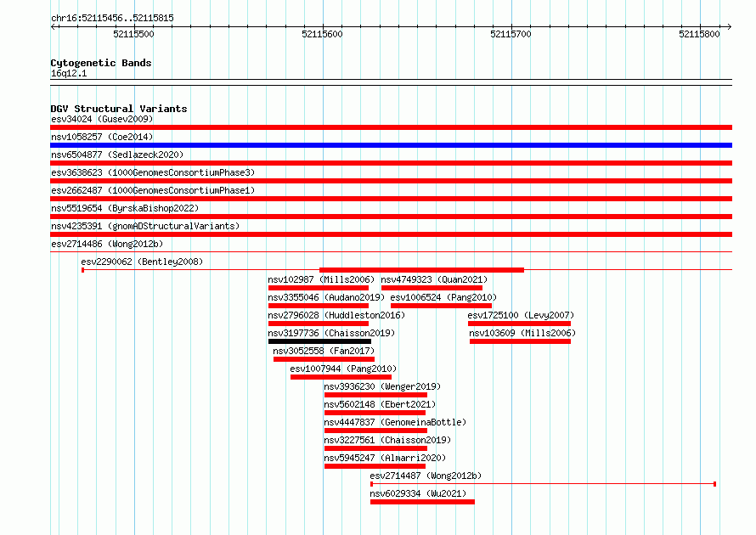The width and height of the screenshot is (756, 535).
Task: Click nsv3197736 (Chaisson2019) label
Action: tap(331, 333)
